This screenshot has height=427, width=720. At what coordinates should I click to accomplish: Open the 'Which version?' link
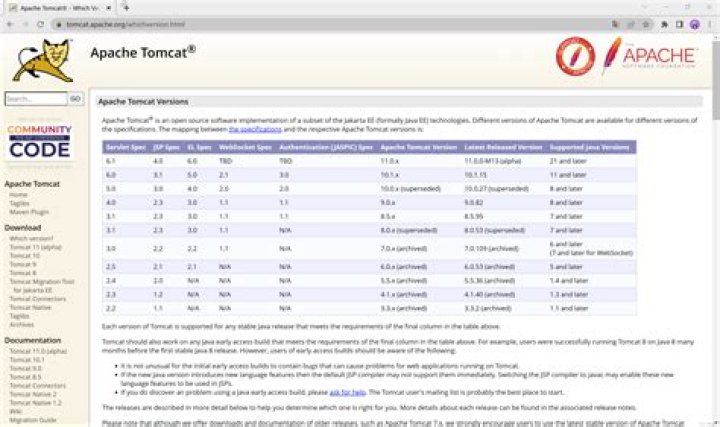[31, 238]
